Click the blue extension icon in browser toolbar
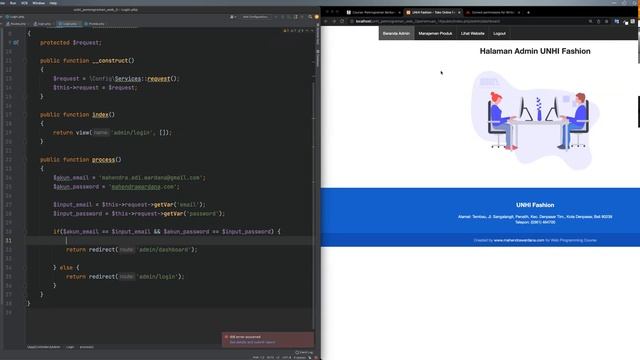 (617, 21)
